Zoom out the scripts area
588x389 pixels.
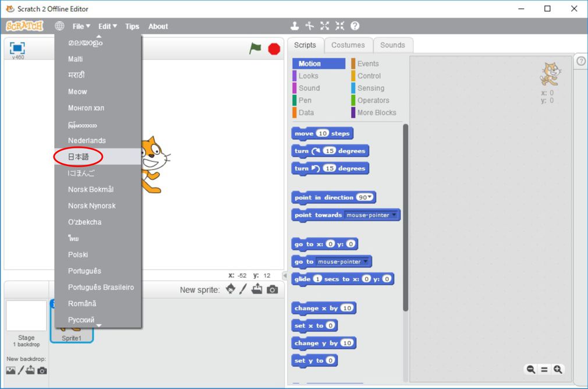[x=530, y=370]
